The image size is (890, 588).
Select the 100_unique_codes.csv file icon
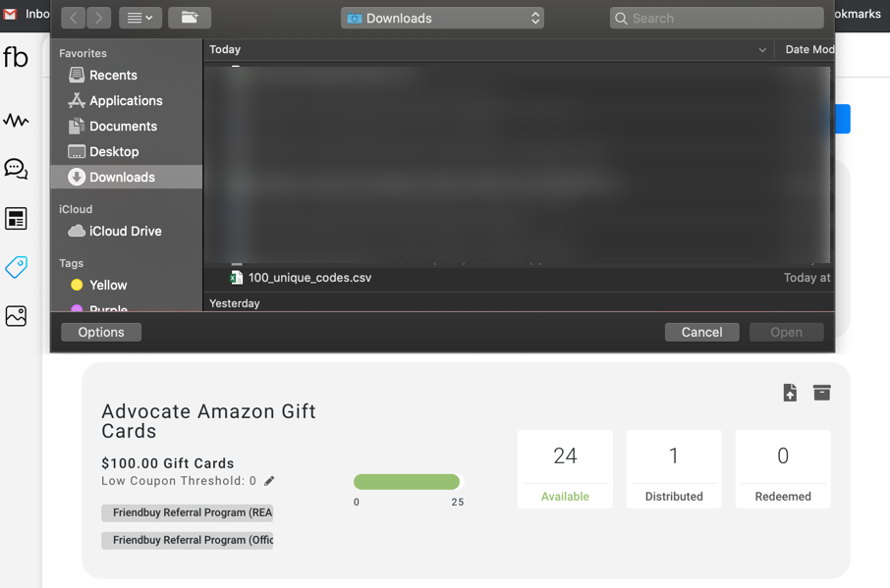236,278
